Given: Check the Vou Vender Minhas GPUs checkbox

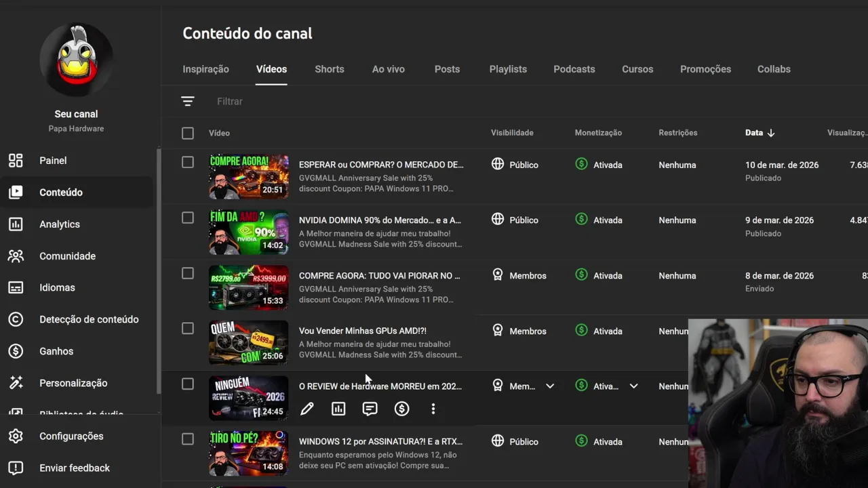Looking at the screenshot, I should tap(188, 329).
